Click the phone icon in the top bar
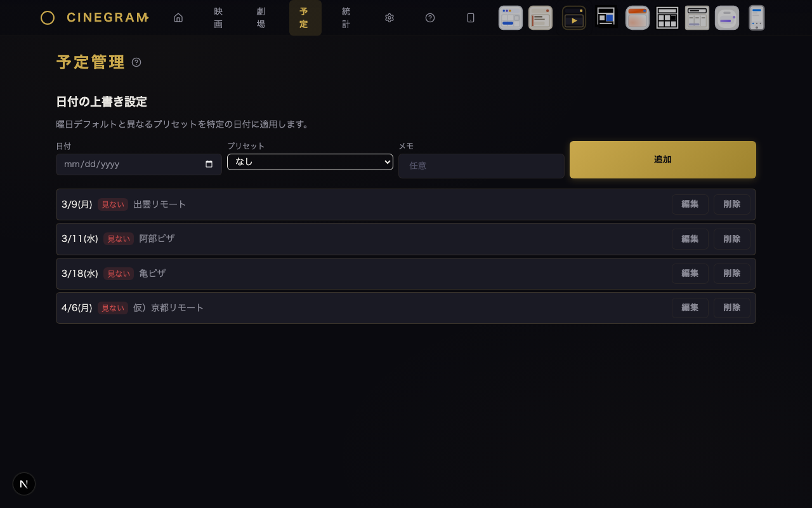The width and height of the screenshot is (812, 508). pos(471,18)
